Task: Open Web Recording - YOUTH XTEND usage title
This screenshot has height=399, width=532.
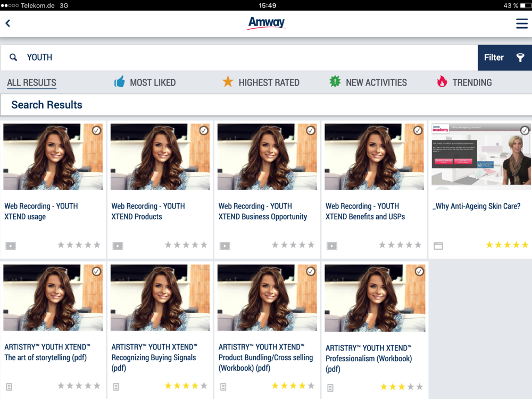Action: point(41,211)
